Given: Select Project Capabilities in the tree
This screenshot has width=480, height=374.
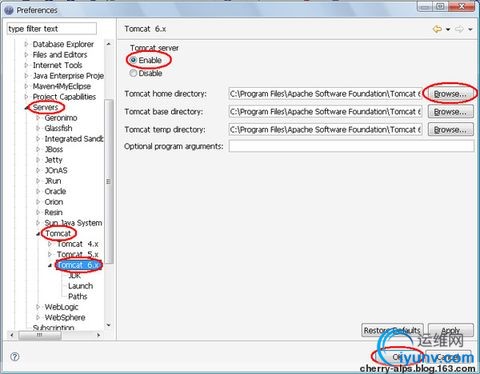Looking at the screenshot, I should click(64, 97).
